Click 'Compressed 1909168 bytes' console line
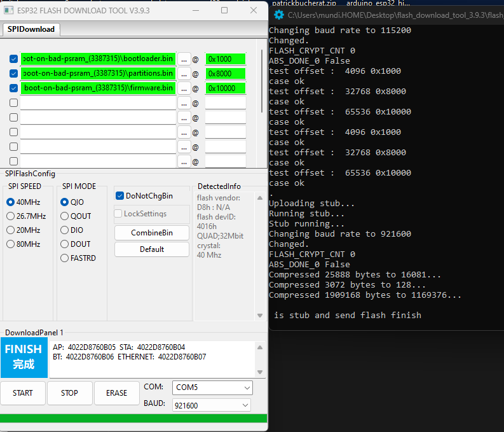The width and height of the screenshot is (504, 432). [365, 295]
